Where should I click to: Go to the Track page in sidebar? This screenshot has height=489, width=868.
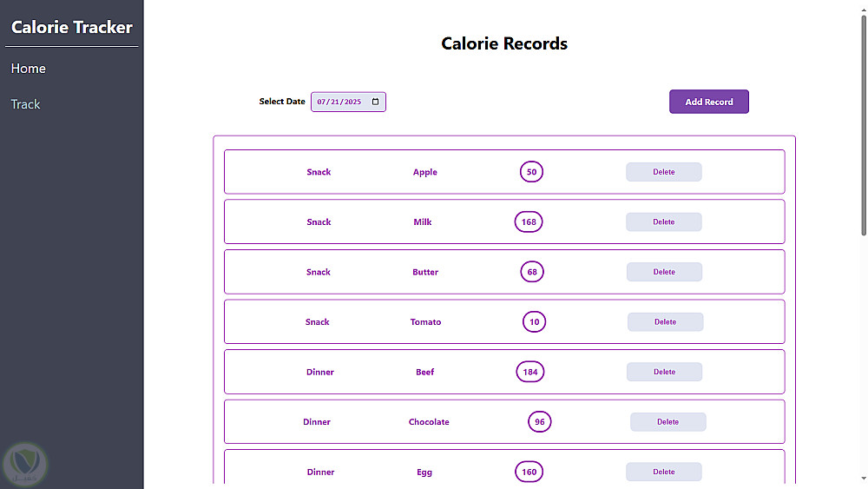pyautogui.click(x=26, y=104)
